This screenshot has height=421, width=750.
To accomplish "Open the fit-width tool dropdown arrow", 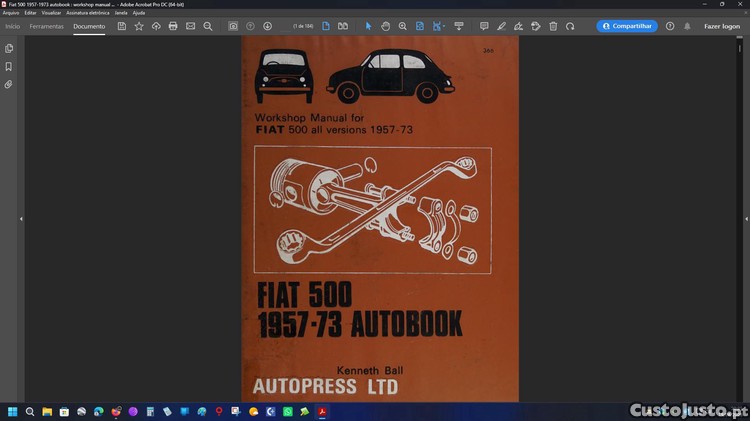I will [444, 26].
